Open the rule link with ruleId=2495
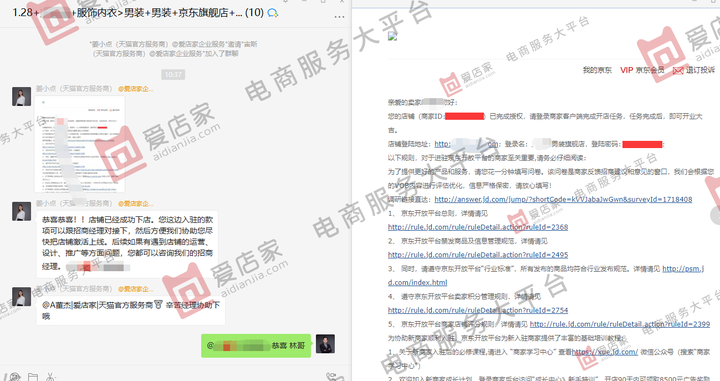The width and height of the screenshot is (720, 381). pos(478,255)
